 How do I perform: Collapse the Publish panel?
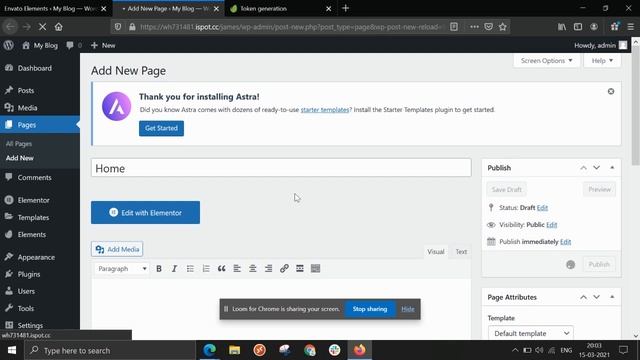pos(612,168)
